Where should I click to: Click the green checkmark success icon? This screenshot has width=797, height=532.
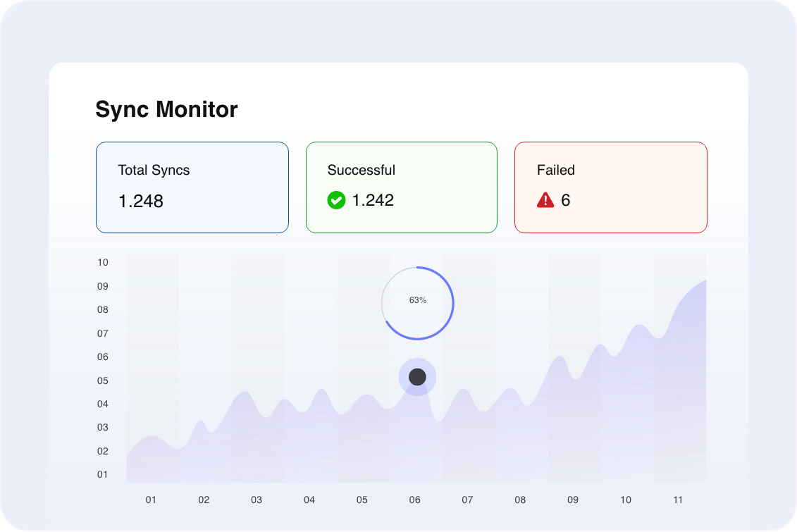click(336, 201)
